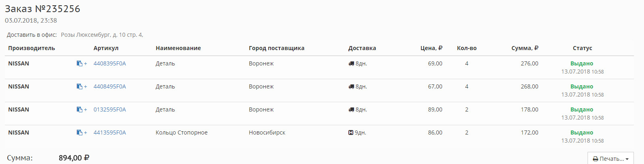The width and height of the screenshot is (644, 164).
Task: Click the copy icon beside article 4408495F0A
Action: click(80, 86)
